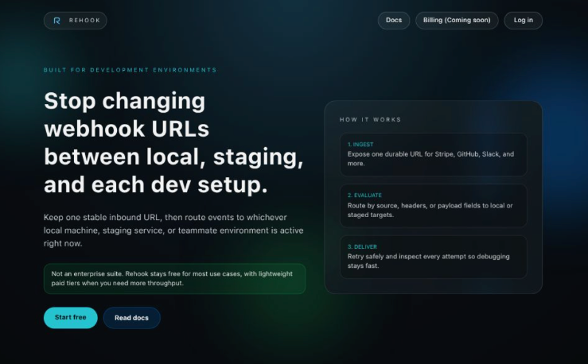Viewport: 588px width, 364px height.
Task: Click the Start free button
Action: tap(70, 318)
